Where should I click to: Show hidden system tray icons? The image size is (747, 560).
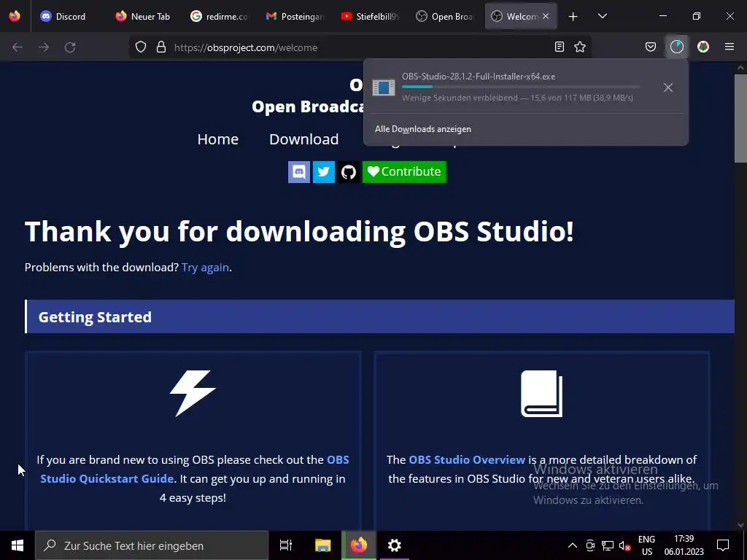pyautogui.click(x=573, y=545)
